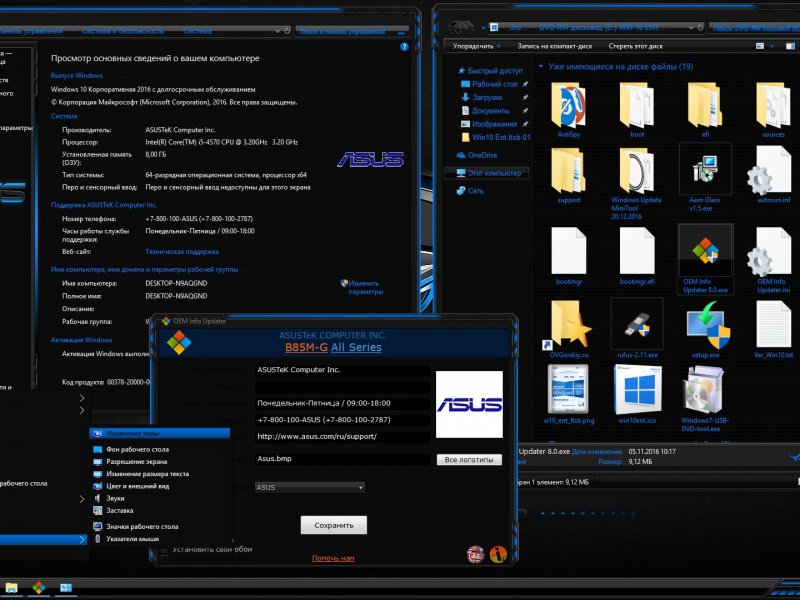Click the change view icon in Explorer toolbar
The height and width of the screenshot is (600, 800).
tap(760, 46)
